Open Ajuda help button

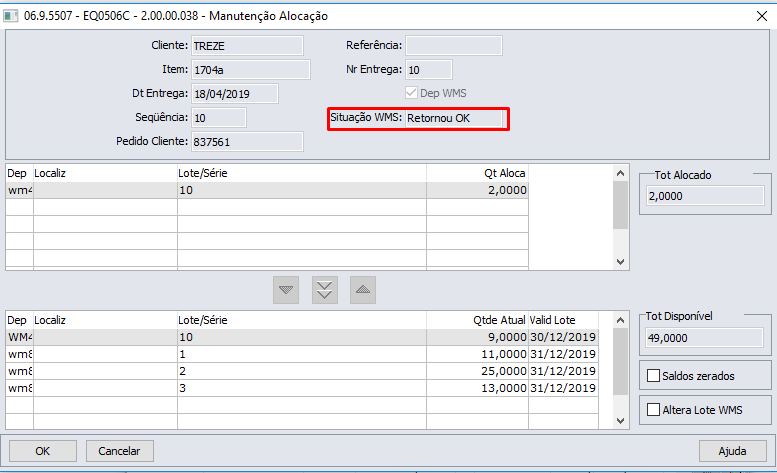tap(732, 451)
